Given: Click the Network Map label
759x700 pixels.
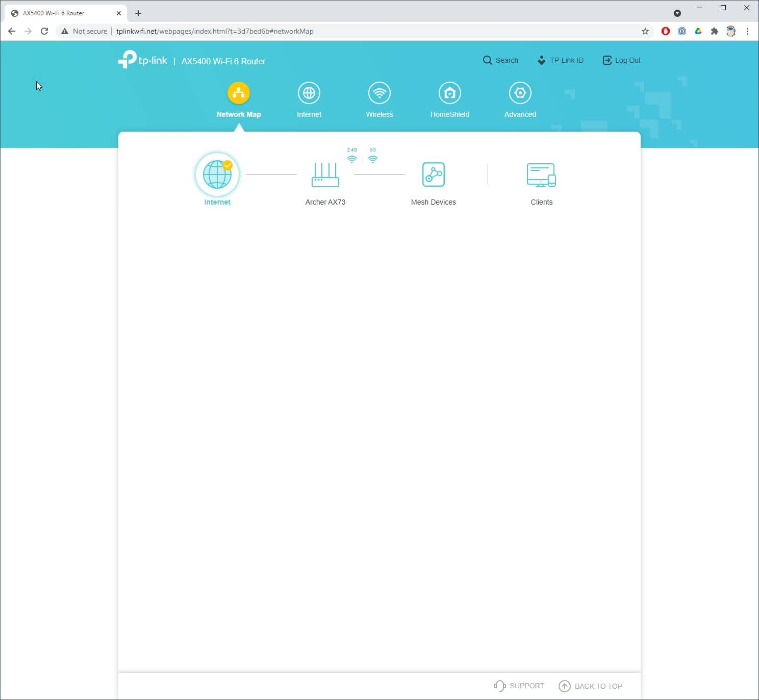Looking at the screenshot, I should (239, 114).
